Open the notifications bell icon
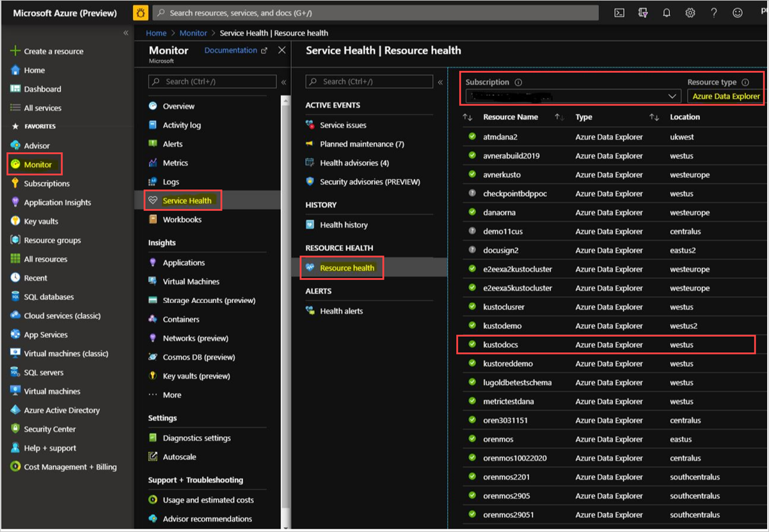Screen dimensions: 769x532 [x=667, y=13]
